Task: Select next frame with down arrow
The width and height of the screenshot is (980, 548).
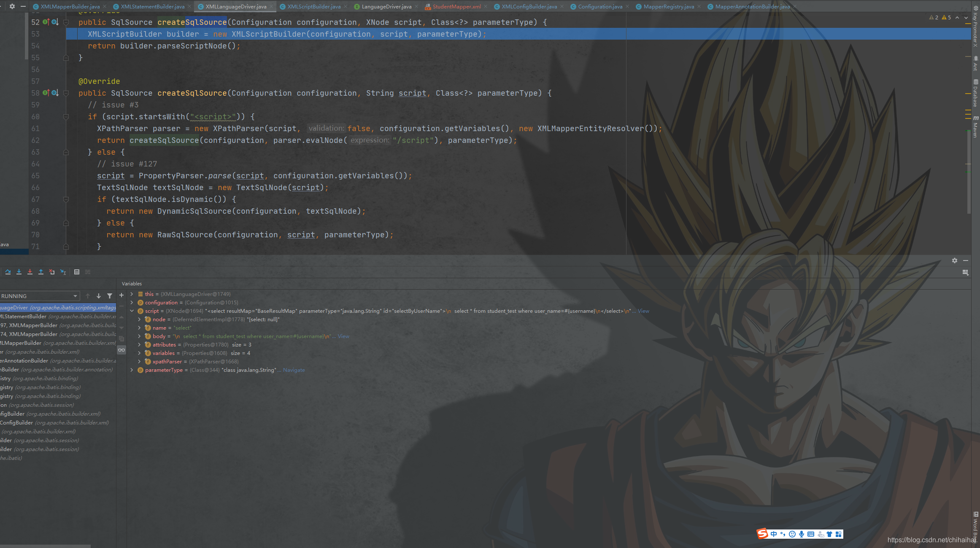Action: (99, 296)
